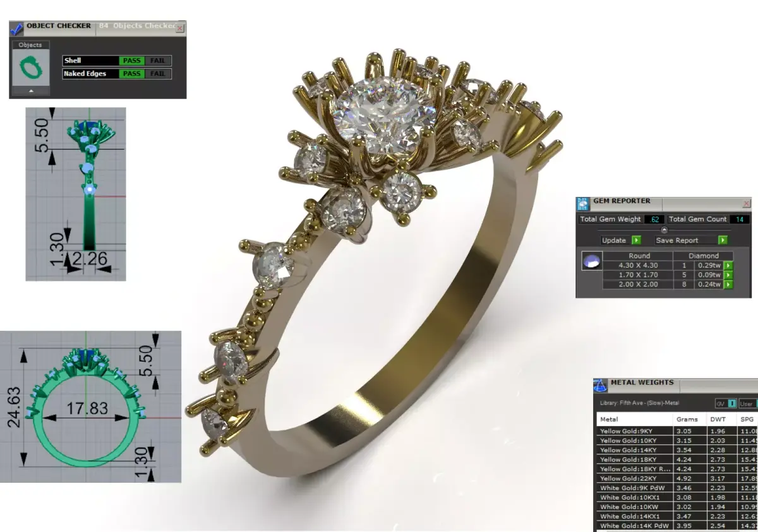Select the Yellow Gold:18KY metal row

(x=677, y=459)
